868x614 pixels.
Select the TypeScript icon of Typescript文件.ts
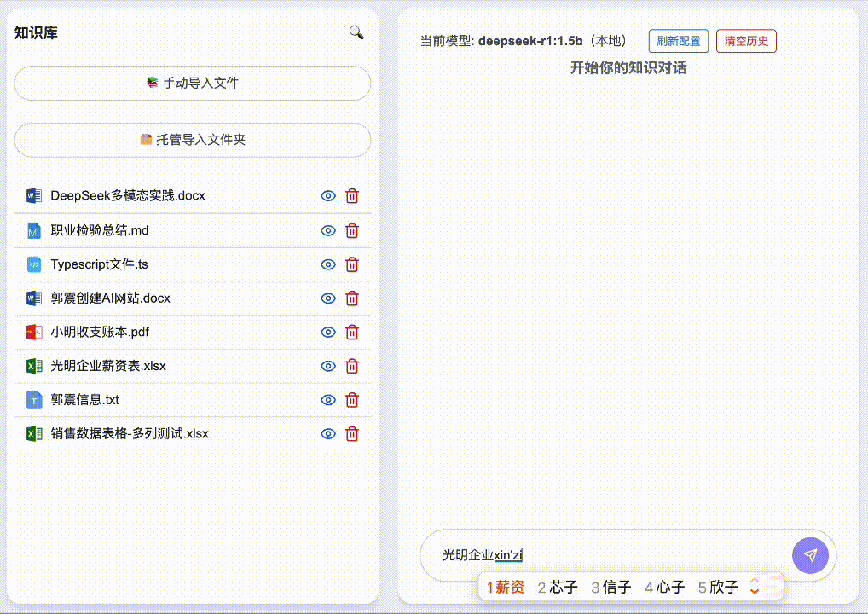coord(33,264)
